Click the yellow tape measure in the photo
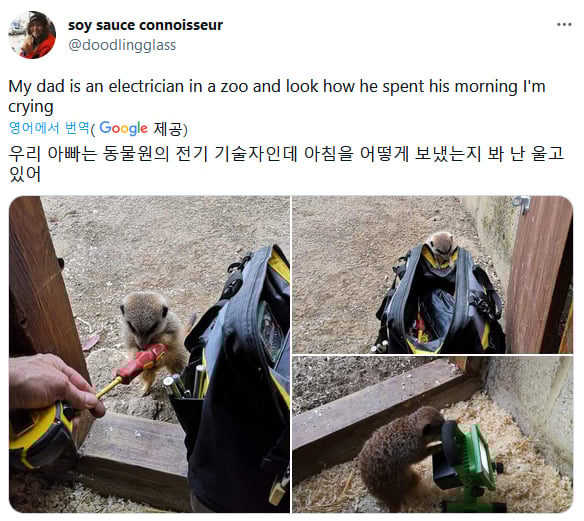The width and height of the screenshot is (584, 521). pos(37,436)
